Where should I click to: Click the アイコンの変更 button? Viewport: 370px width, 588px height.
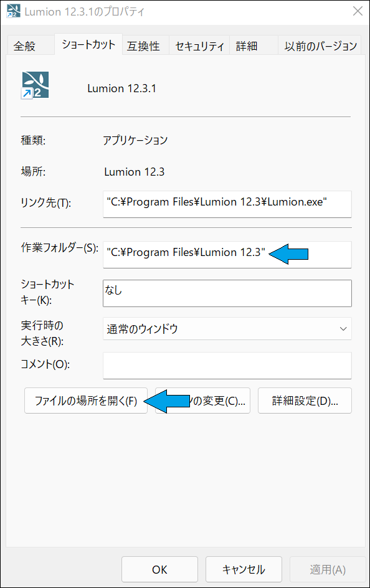(x=202, y=401)
